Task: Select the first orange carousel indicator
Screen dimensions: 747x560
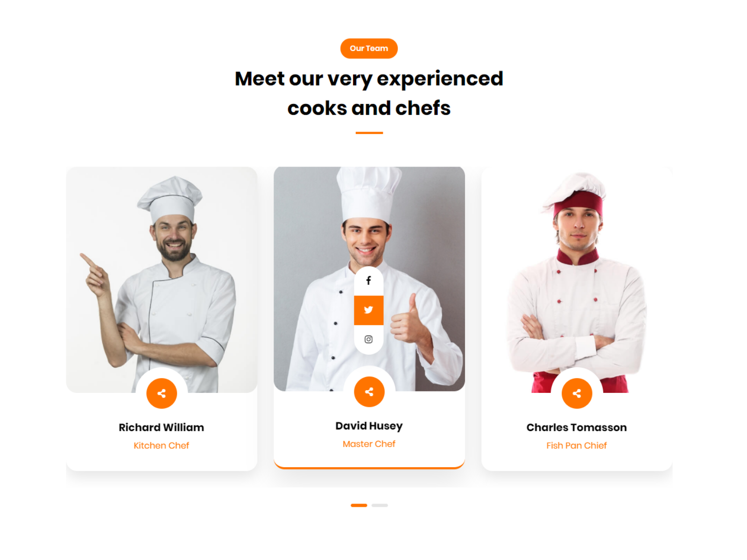Action: click(x=359, y=505)
